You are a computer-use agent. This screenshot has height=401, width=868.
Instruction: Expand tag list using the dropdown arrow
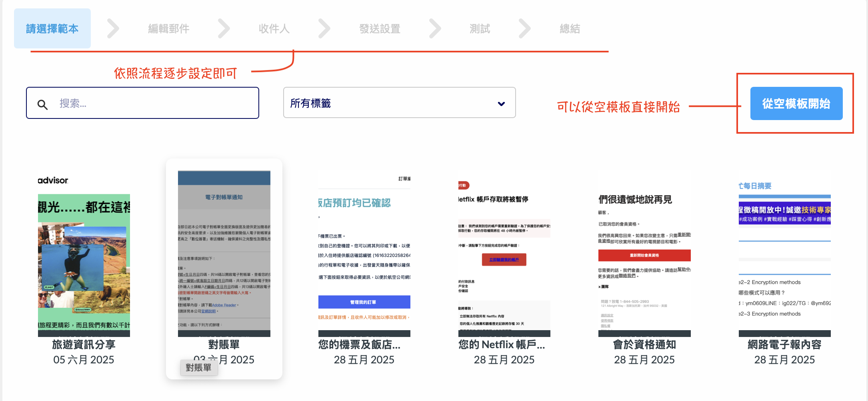[501, 104]
